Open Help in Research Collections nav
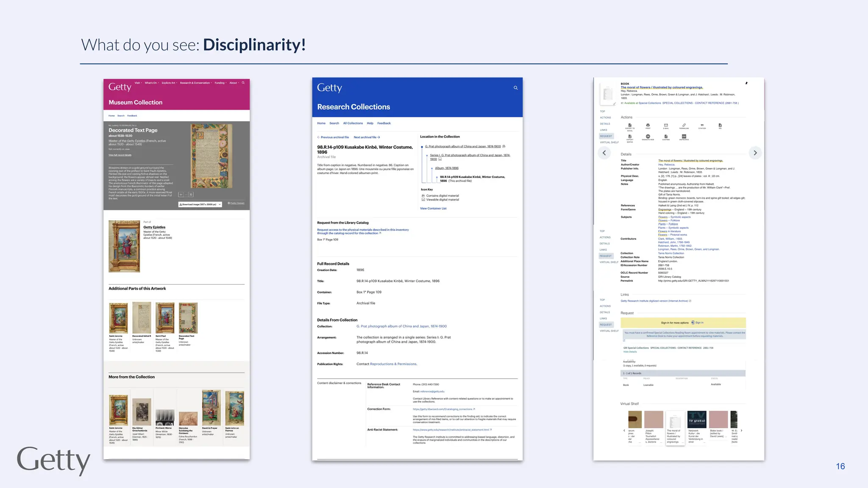Image resolution: width=868 pixels, height=488 pixels. [370, 123]
